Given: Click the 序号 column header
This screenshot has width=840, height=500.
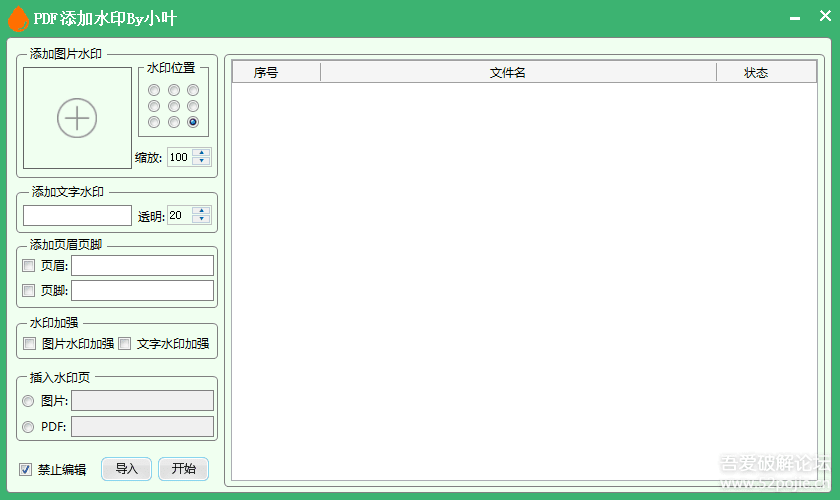Looking at the screenshot, I should (276, 72).
